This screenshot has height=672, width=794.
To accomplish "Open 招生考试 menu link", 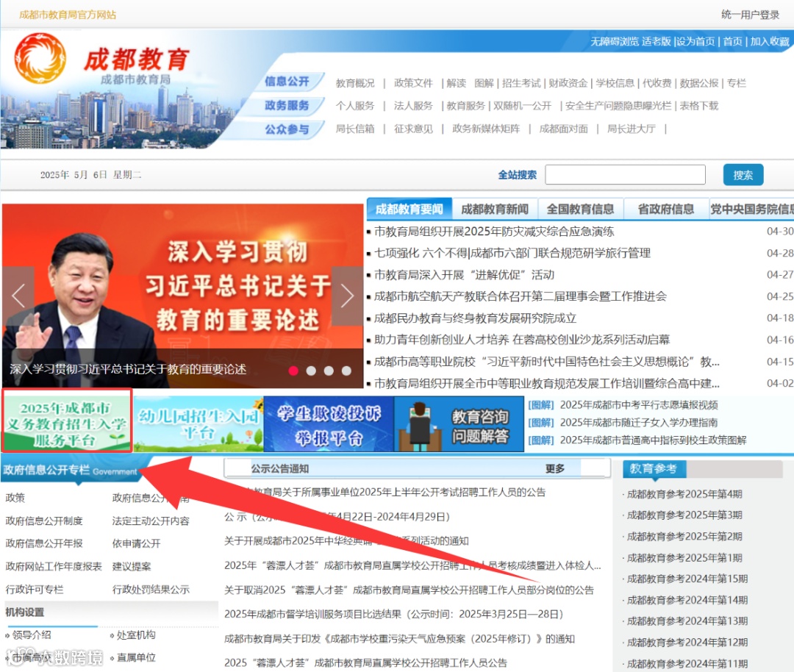I will 521,83.
